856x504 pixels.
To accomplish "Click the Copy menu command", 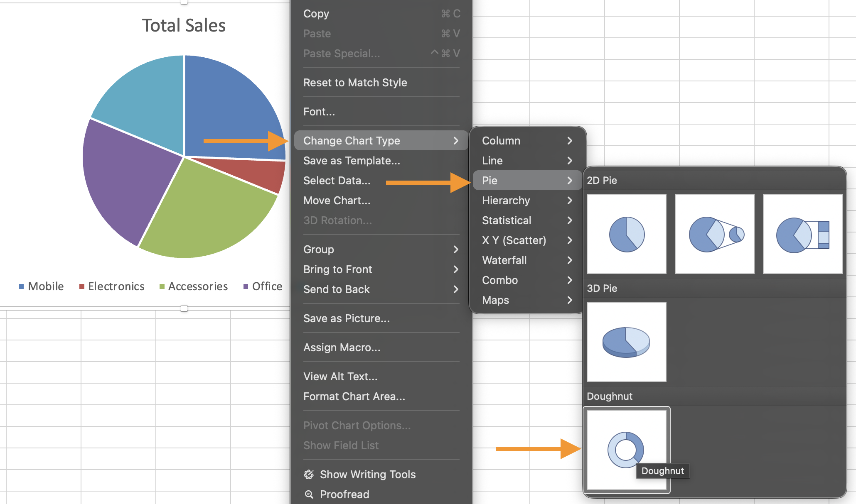I will click(x=316, y=14).
